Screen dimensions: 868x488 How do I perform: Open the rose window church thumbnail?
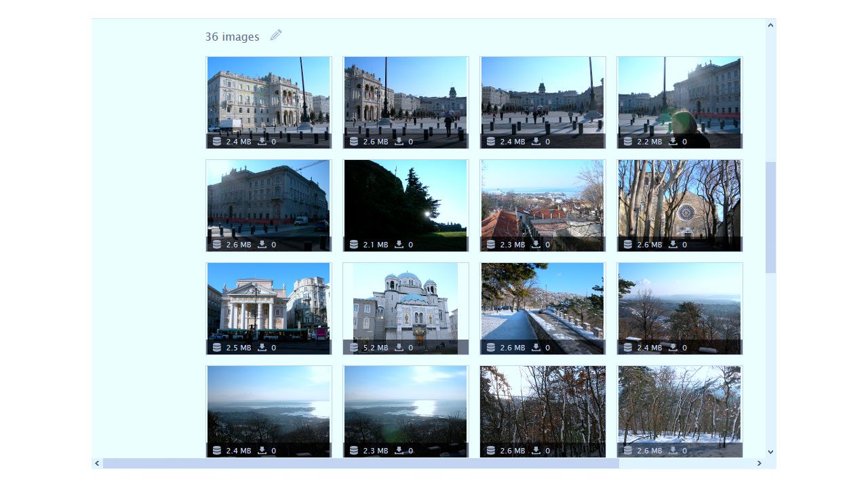coord(679,205)
